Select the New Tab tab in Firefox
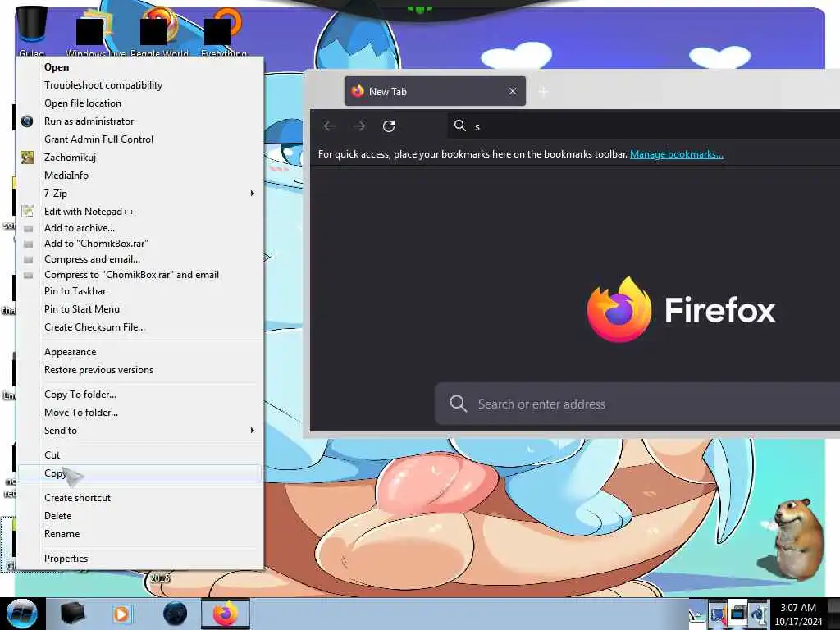 (x=435, y=91)
